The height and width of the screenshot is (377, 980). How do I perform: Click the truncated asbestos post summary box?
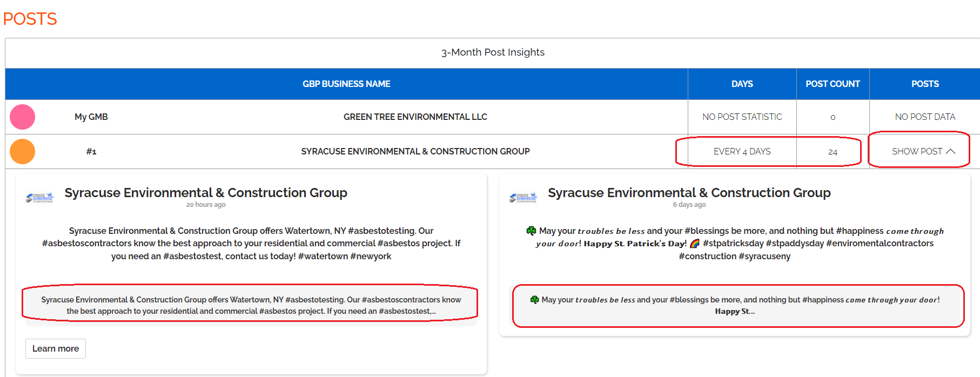point(250,305)
